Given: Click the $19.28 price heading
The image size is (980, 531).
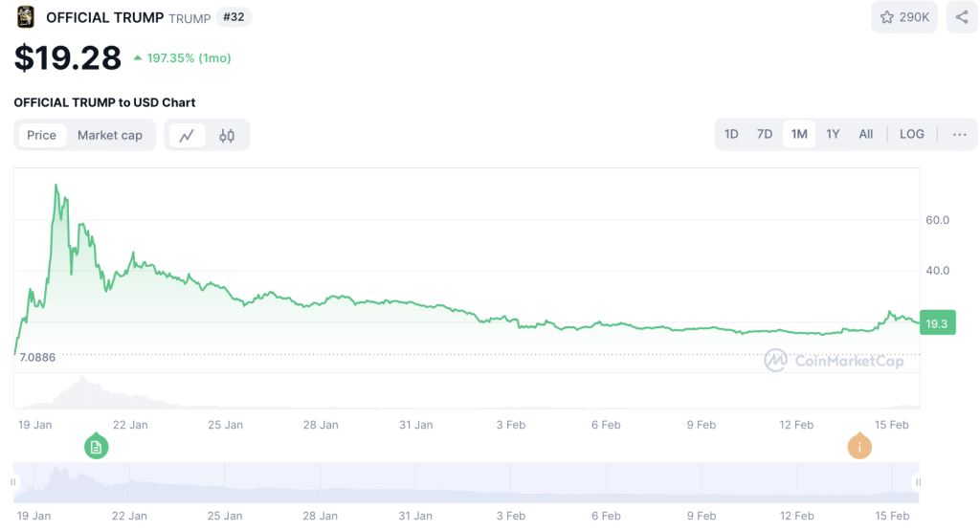Looking at the screenshot, I should pos(68,58).
